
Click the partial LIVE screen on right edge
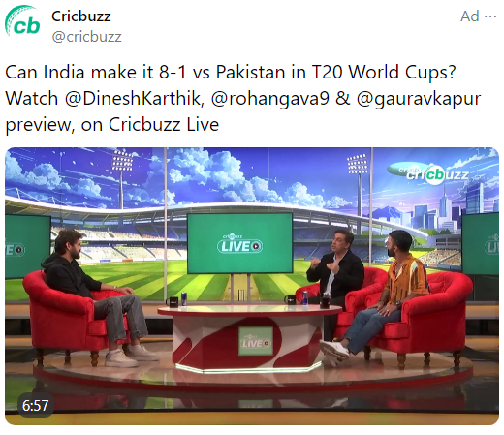[x=481, y=244]
